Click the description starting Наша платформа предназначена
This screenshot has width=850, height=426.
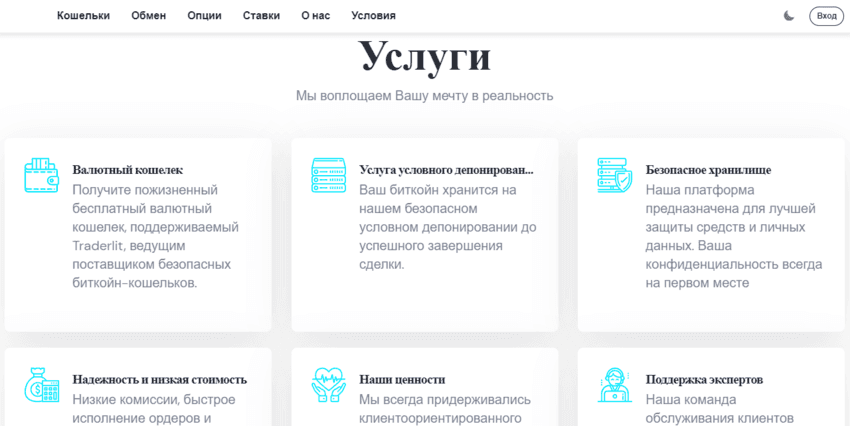(734, 236)
